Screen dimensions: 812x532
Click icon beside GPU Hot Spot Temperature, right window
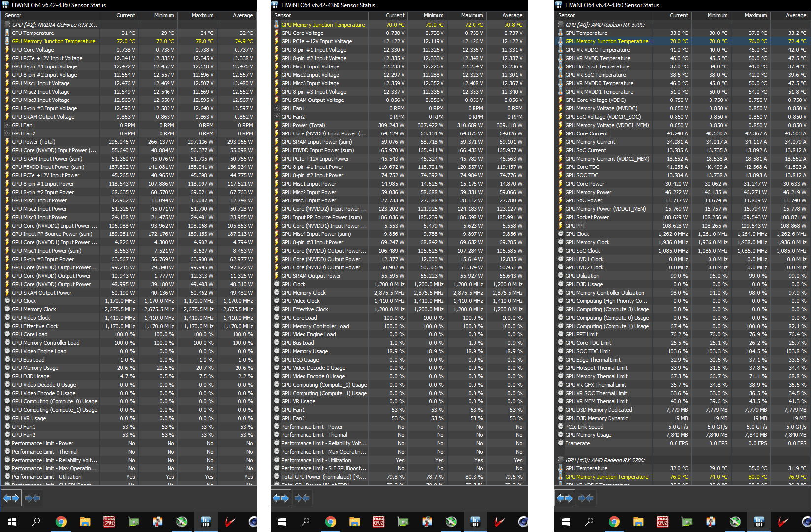[x=560, y=66]
